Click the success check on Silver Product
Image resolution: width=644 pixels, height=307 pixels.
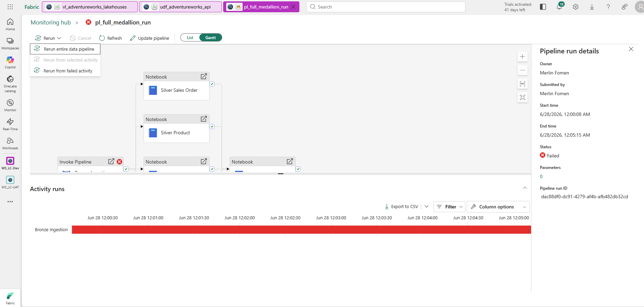click(212, 126)
